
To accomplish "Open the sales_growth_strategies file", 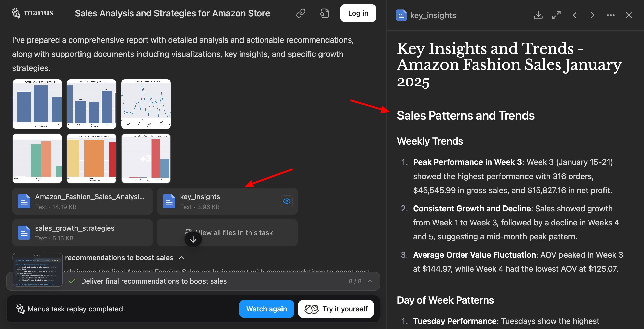I will [83, 233].
